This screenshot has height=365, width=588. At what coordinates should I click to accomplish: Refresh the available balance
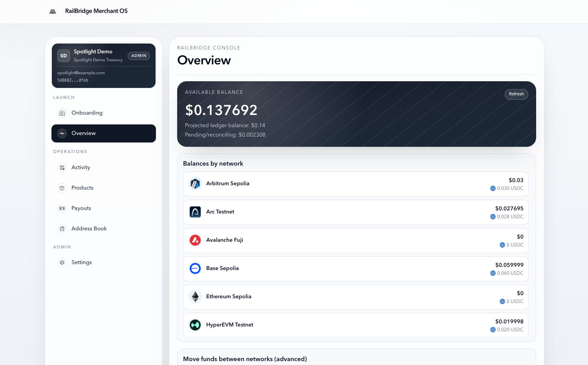516,94
